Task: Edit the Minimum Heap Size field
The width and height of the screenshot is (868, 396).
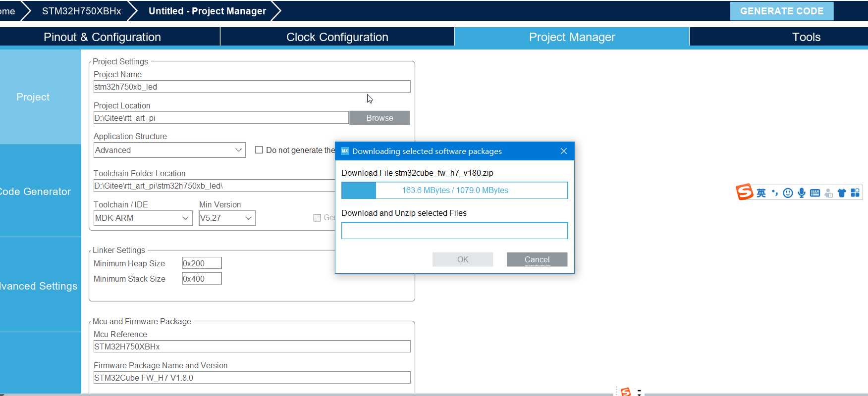Action: [x=202, y=263]
